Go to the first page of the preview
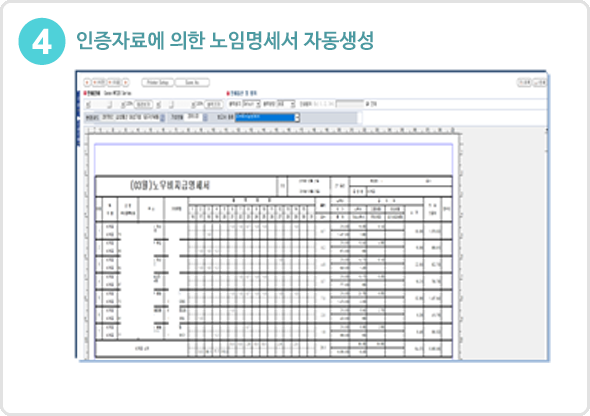 pos(87,82)
